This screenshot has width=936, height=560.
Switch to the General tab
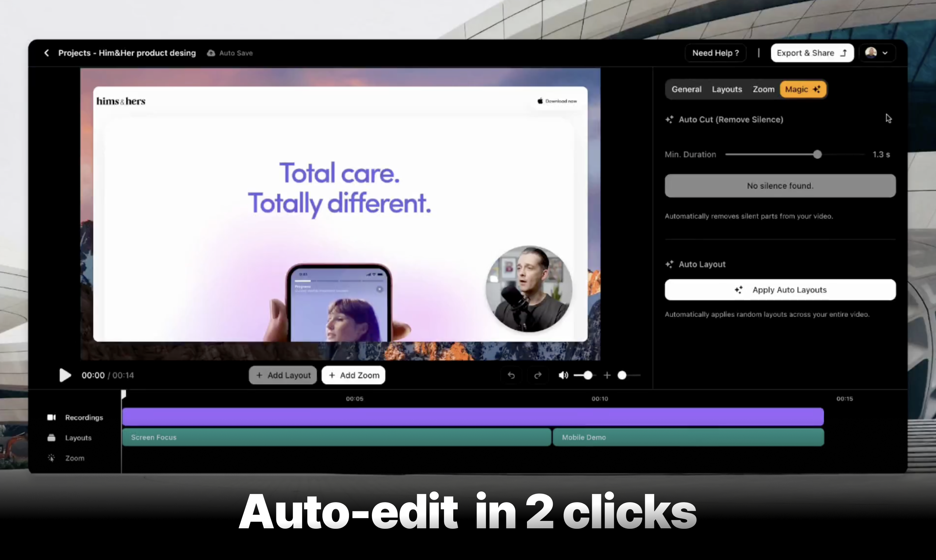click(x=686, y=89)
